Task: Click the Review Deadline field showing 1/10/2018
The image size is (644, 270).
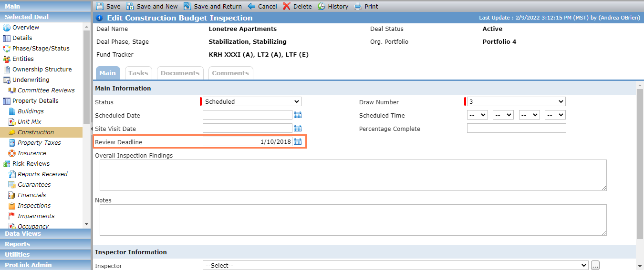Action: (x=248, y=141)
